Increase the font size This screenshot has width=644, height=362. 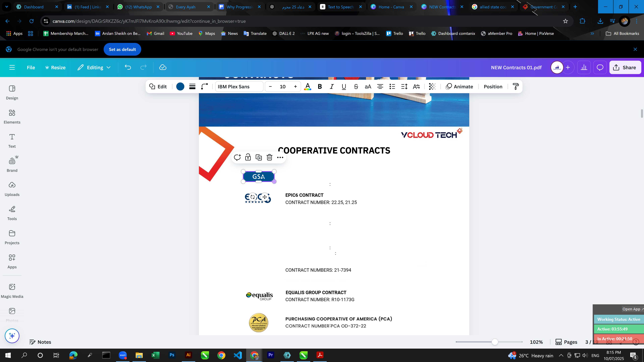coord(295,87)
